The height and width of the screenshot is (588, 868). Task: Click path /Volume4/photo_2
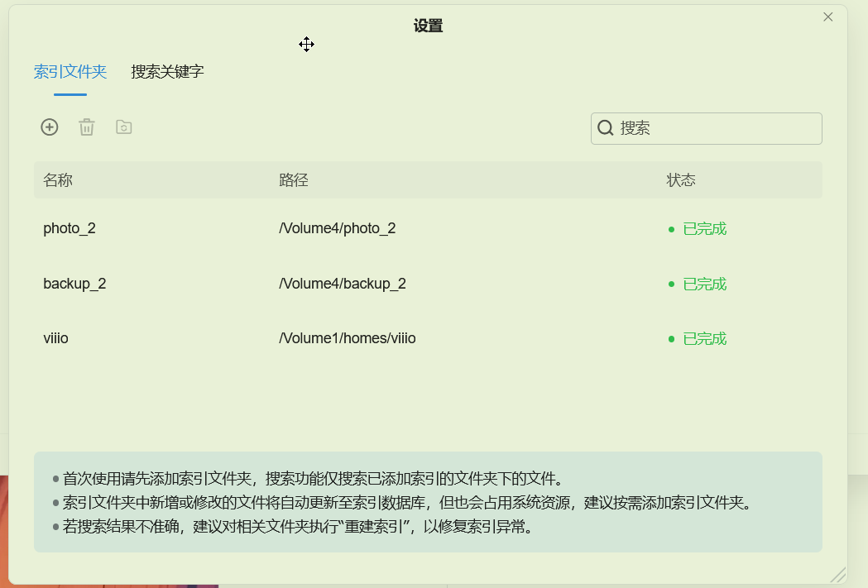pyautogui.click(x=337, y=228)
